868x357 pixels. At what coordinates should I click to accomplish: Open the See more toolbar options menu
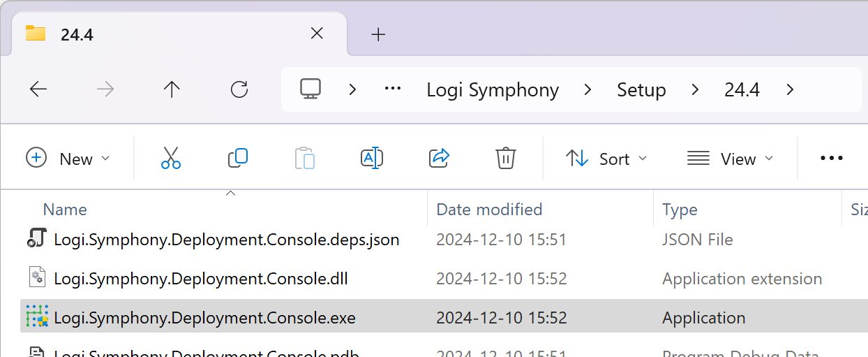832,159
